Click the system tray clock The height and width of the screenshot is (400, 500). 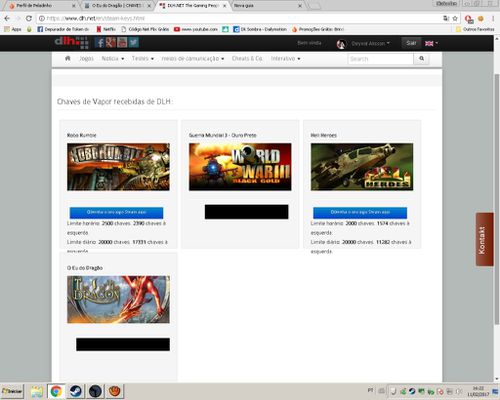point(478,391)
